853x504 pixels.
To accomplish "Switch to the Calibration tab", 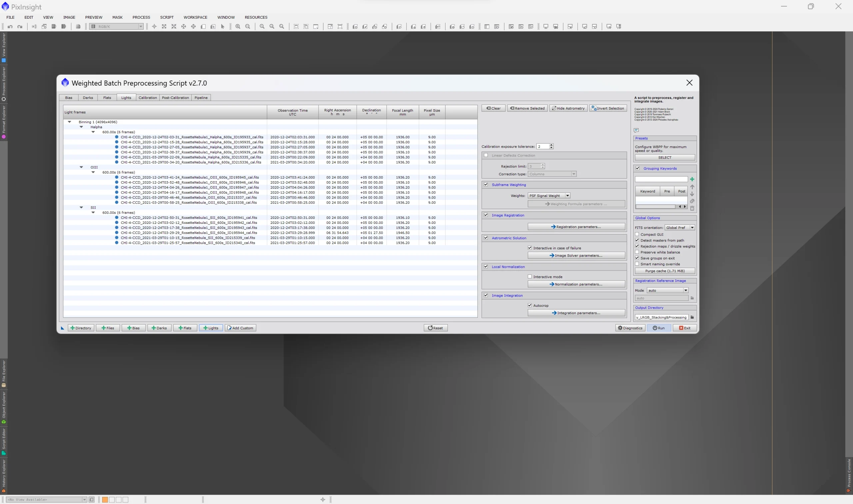I will pos(147,98).
